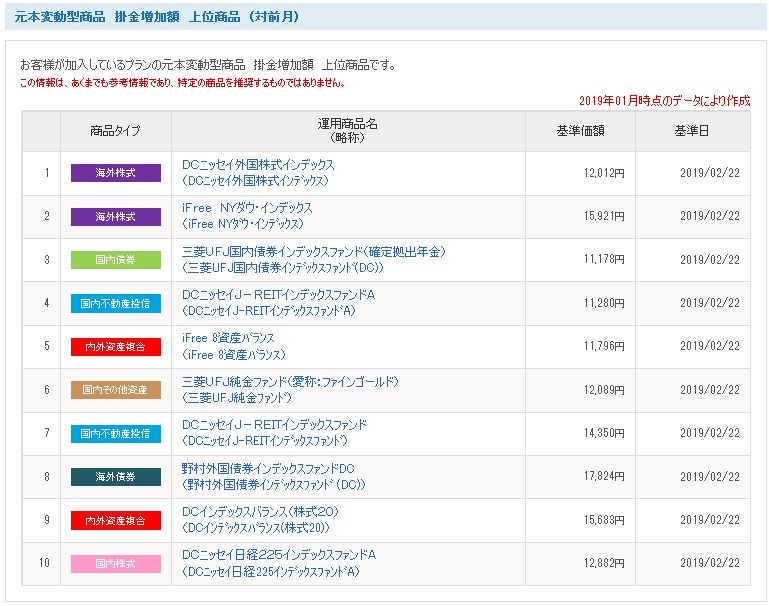This screenshot has width=769, height=606.
Task: Select the price 11,796円
Action: (604, 346)
